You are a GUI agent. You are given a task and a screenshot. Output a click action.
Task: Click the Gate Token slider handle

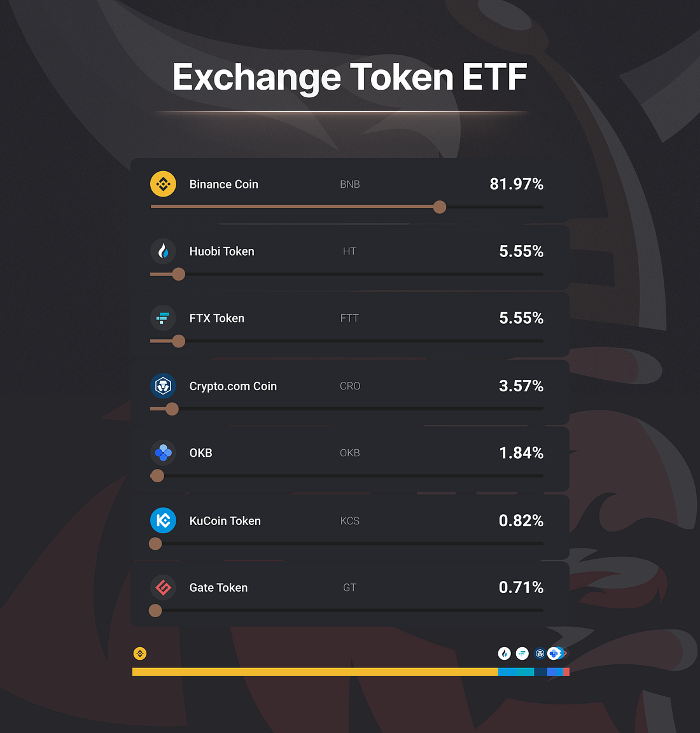[x=155, y=611]
